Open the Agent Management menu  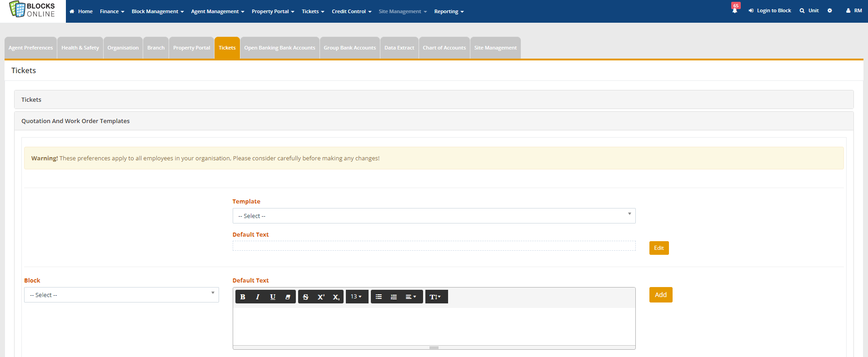(218, 11)
